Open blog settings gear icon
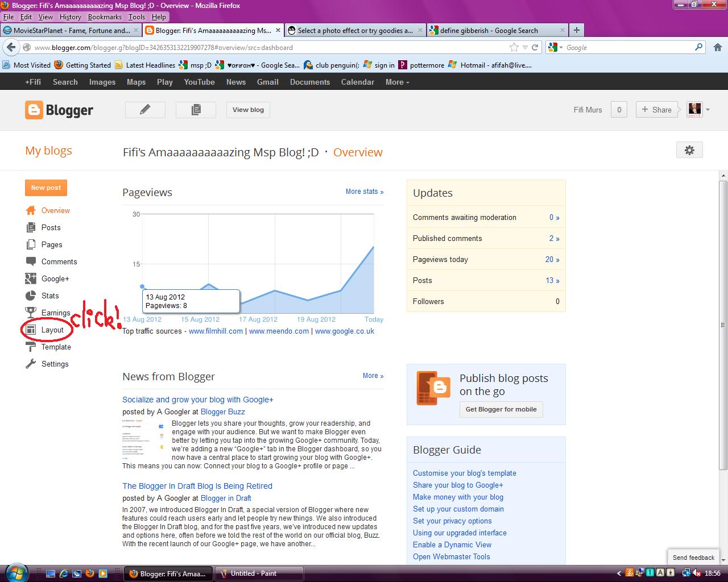 click(689, 150)
